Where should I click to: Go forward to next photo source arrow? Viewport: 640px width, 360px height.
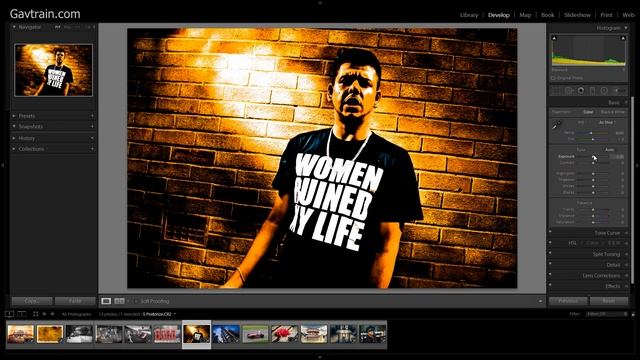pos(52,314)
